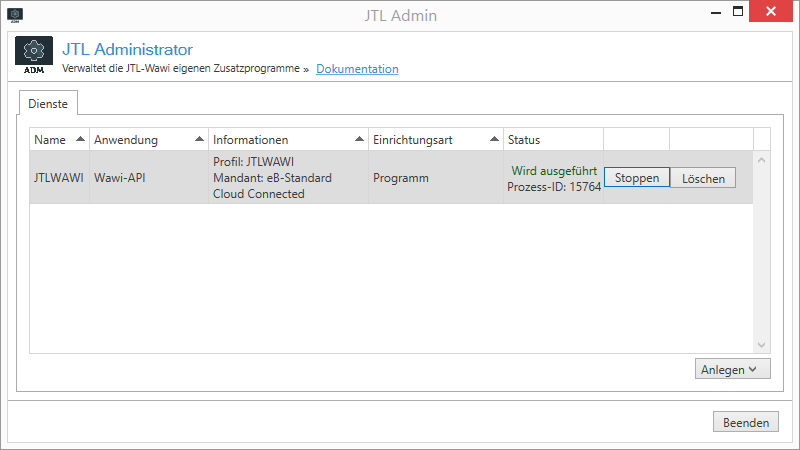Click the JTL Admin title bar icon
Screen dimensions: 800x450
(14, 15)
